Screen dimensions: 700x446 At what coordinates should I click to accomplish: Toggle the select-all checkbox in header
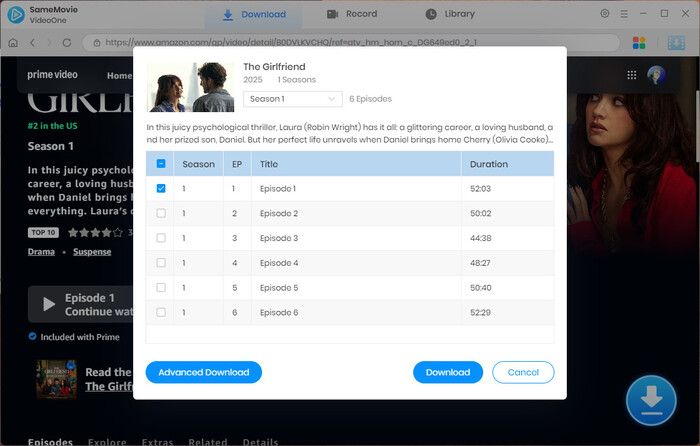pos(161,164)
